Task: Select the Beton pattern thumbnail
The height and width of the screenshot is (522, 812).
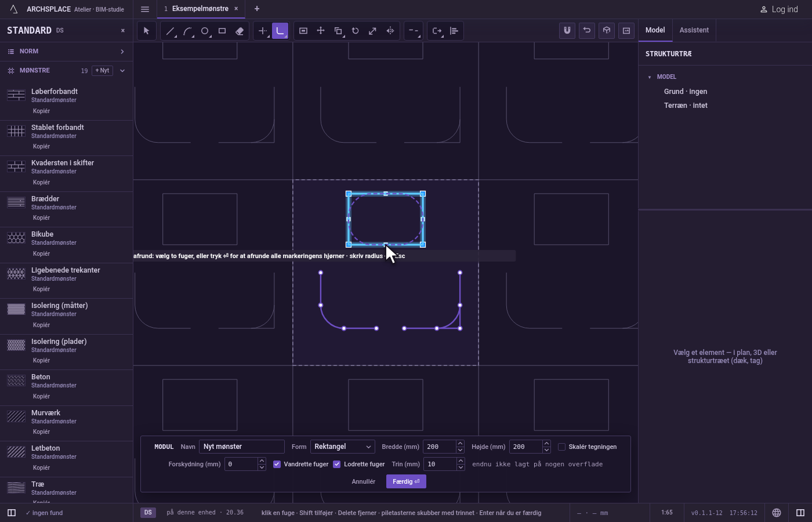Action: point(16,380)
